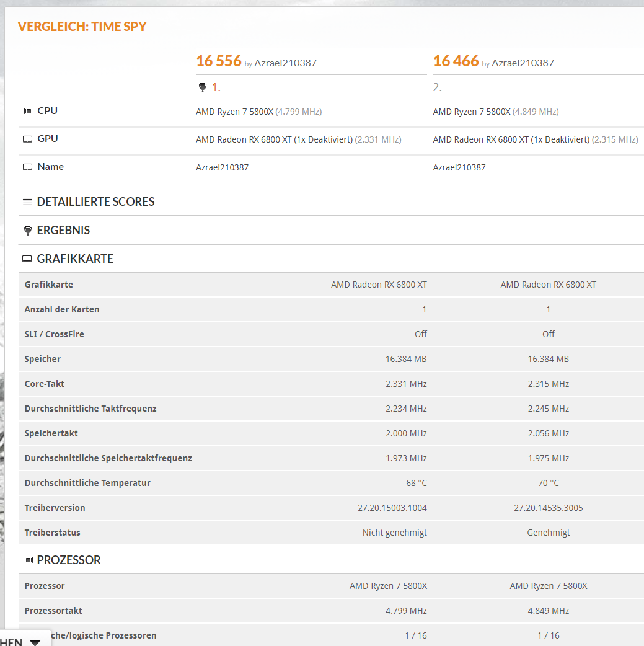Click average clock value 2.234 MHz

[406, 409]
